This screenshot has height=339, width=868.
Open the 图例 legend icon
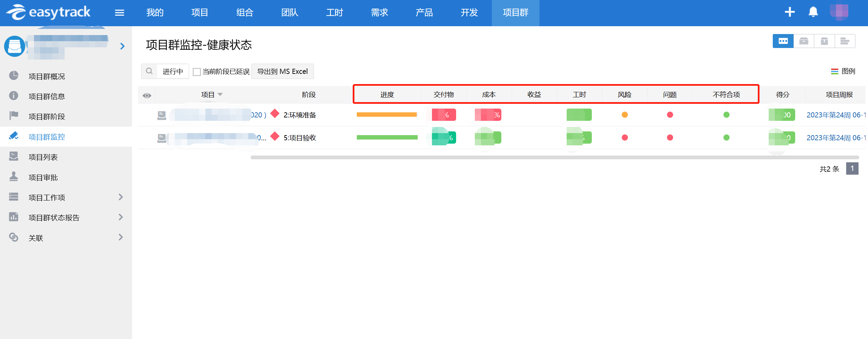point(834,71)
